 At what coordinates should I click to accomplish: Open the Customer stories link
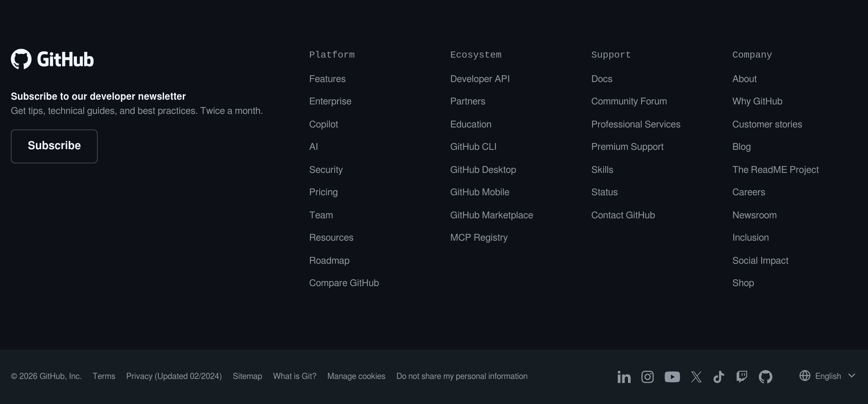click(x=767, y=124)
